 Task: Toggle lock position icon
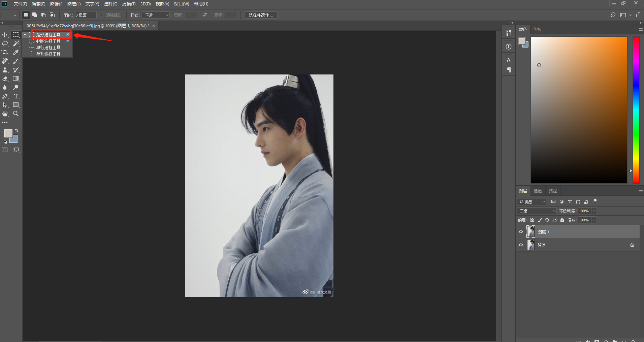(547, 220)
